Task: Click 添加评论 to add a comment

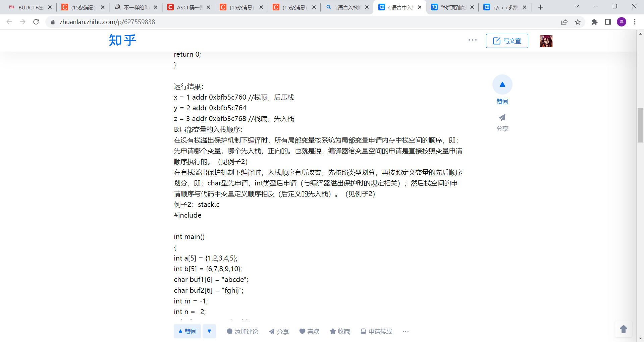Action: [x=243, y=331]
